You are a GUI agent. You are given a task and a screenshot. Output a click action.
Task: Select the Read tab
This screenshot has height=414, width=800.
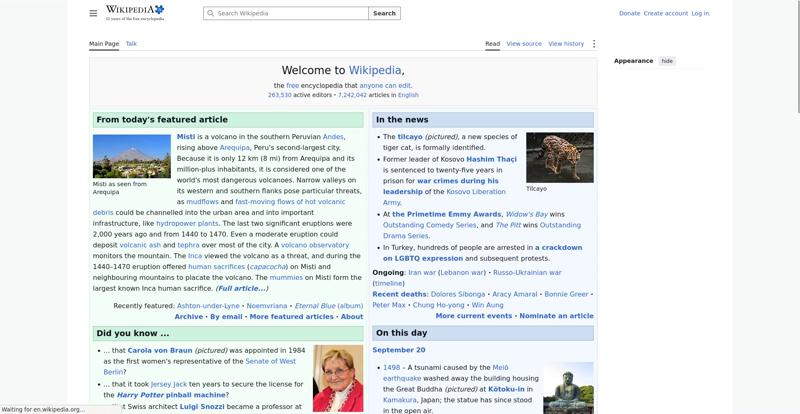(492, 44)
